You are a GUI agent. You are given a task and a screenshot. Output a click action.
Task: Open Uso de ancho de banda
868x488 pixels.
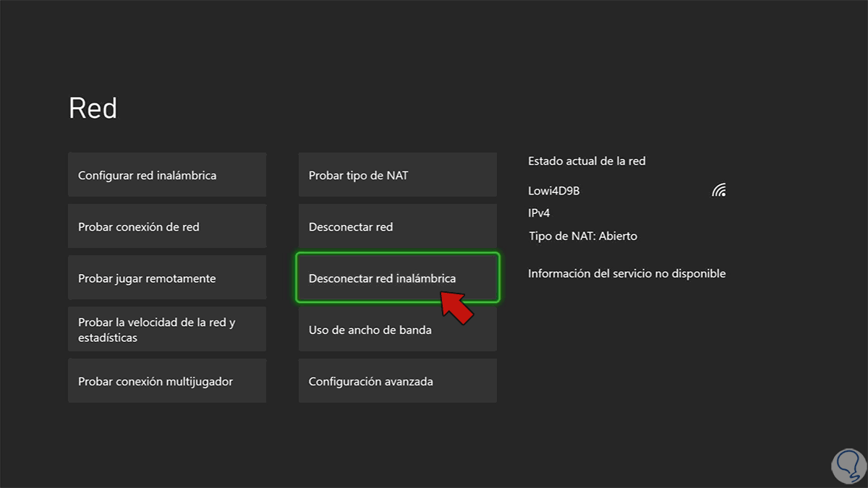click(x=398, y=330)
